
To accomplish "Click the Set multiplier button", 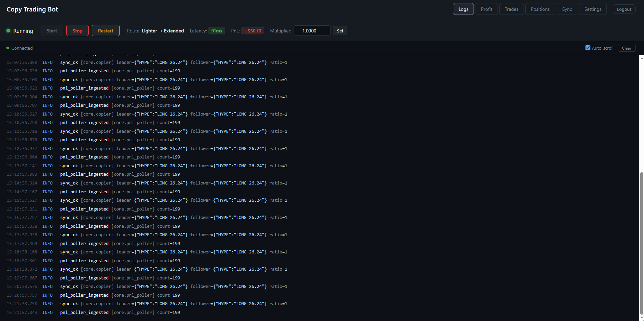I will coord(340,31).
